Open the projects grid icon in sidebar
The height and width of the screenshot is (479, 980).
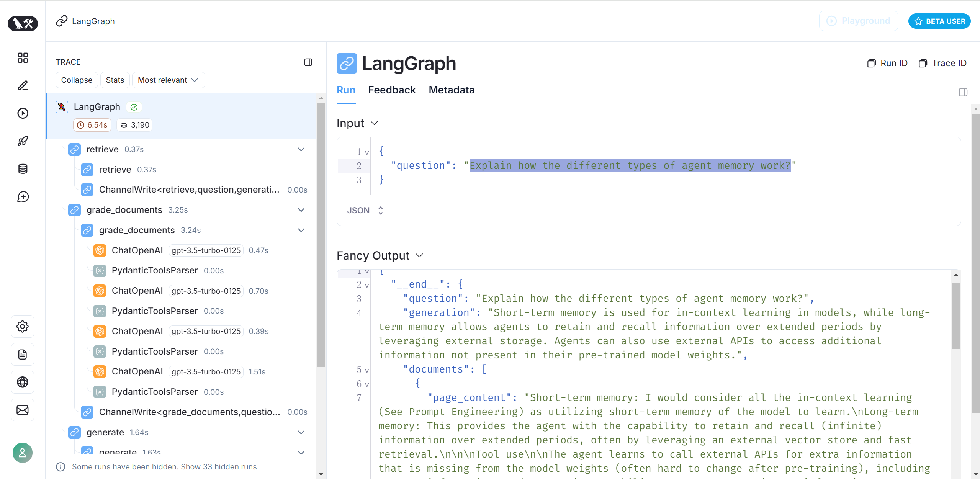coord(23,58)
